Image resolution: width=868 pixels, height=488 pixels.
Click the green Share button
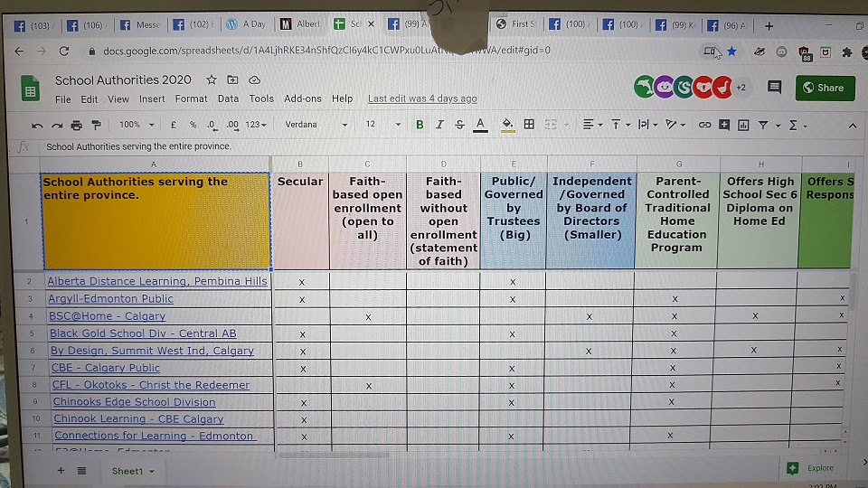pos(825,88)
